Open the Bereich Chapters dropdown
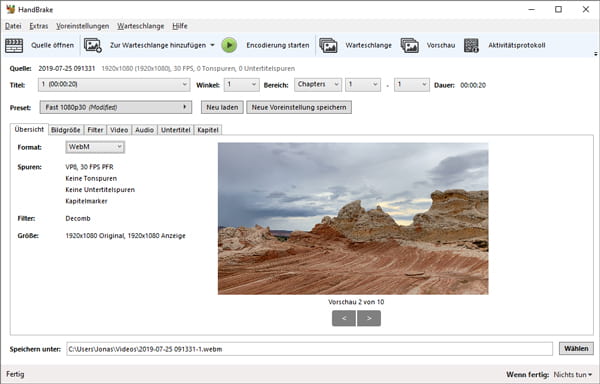Viewport: 600px width, 384px height. pos(317,85)
